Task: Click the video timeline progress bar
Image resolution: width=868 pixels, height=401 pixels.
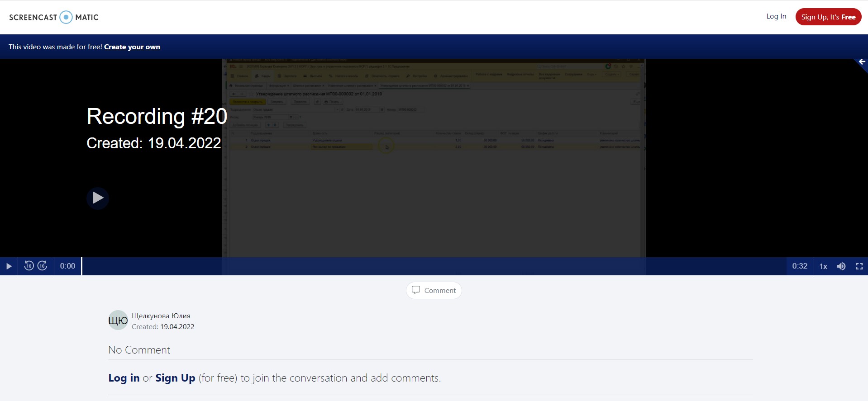Action: 434,266
